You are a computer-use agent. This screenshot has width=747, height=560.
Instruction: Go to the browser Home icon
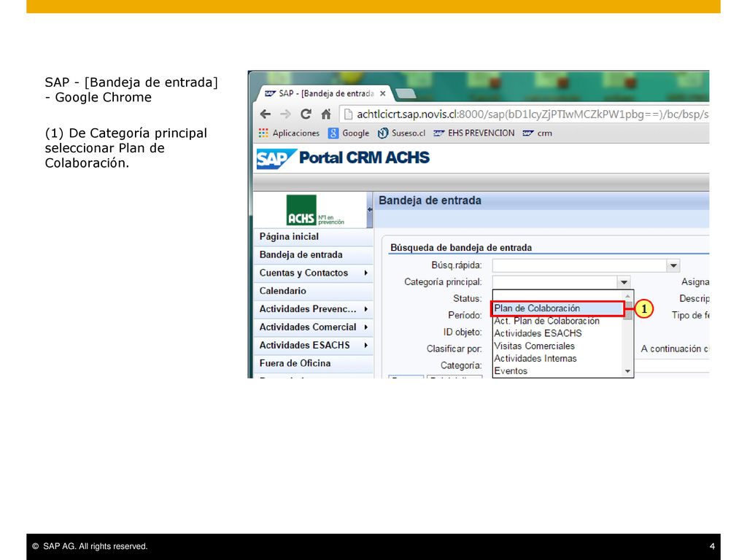point(326,114)
